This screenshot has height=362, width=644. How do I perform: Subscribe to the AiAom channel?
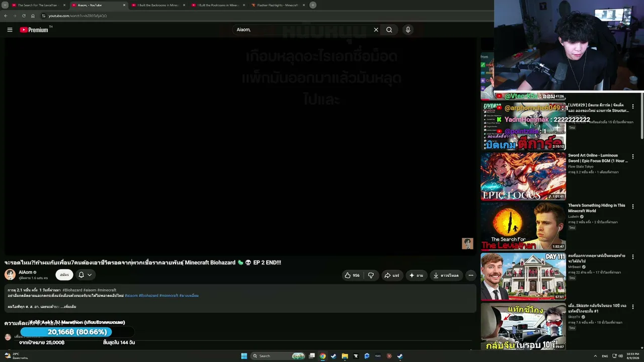point(64,275)
